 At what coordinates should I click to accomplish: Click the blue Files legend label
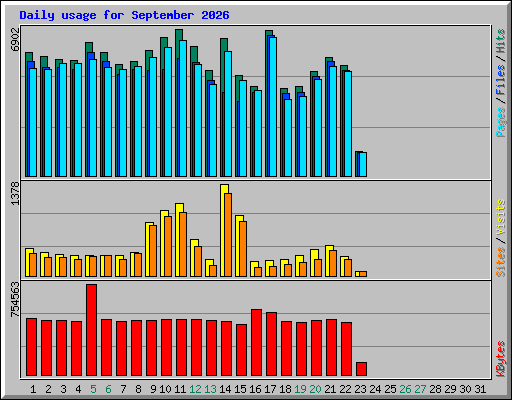501,79
